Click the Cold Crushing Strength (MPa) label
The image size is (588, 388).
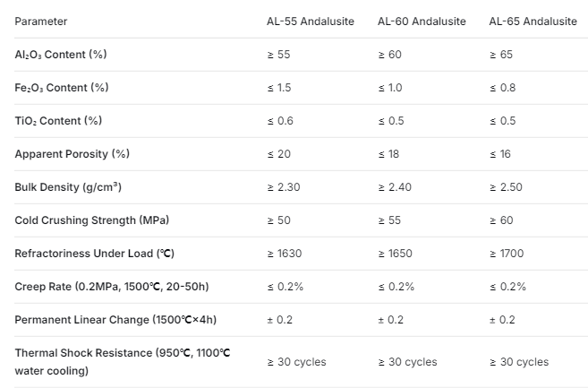(x=92, y=220)
